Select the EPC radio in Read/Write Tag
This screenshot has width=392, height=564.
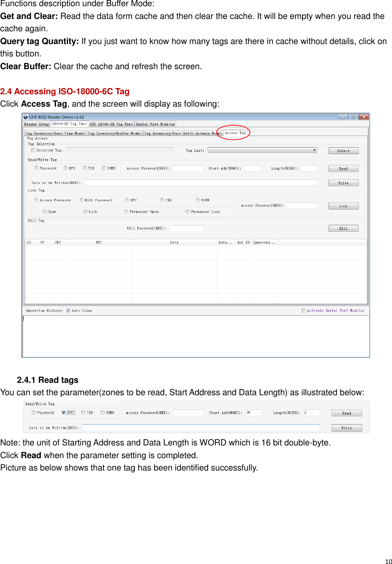66,168
